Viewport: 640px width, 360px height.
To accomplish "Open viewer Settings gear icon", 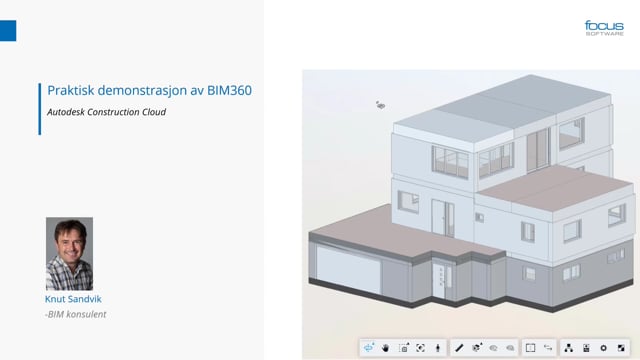I will 603,348.
